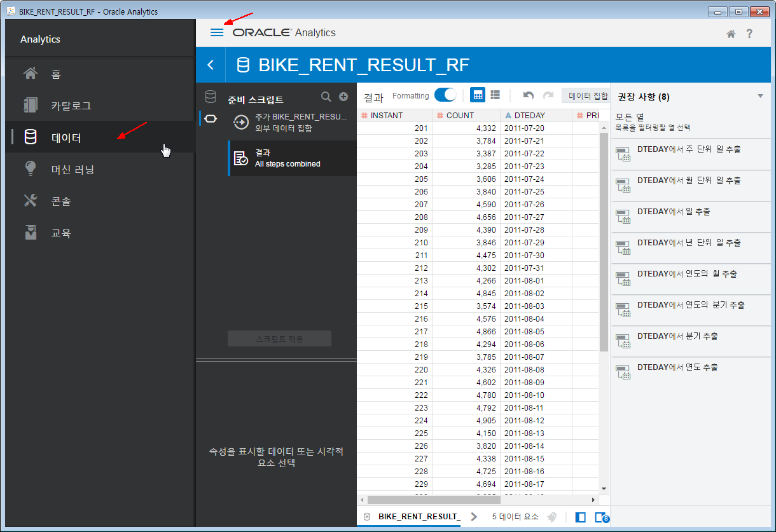Open the BIKE_RENT_RESULT_ bottom tab
The height and width of the screenshot is (532, 776).
click(410, 517)
